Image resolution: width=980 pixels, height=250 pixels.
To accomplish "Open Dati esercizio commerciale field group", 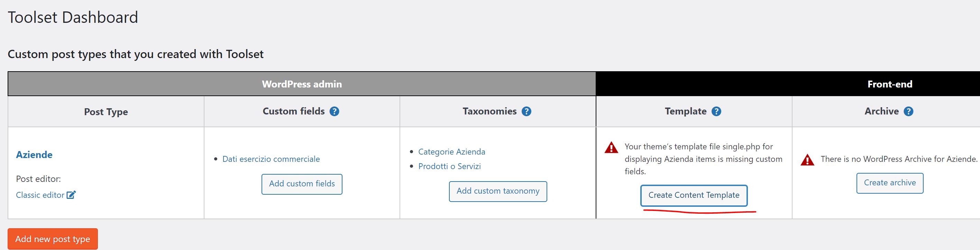I will 271,159.
